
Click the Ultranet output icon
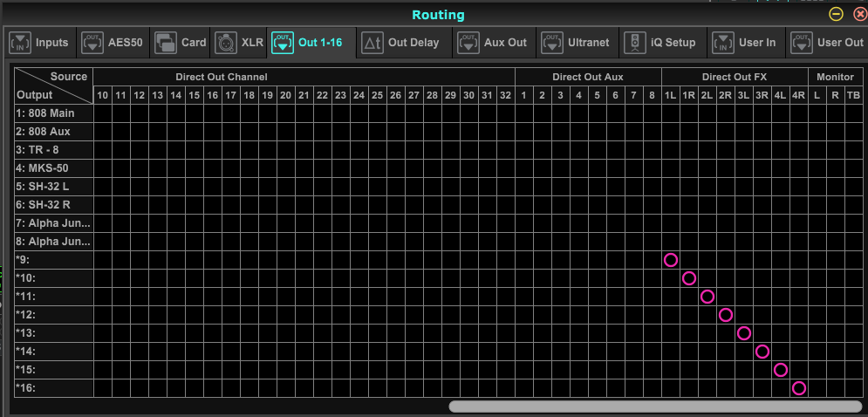coord(552,43)
